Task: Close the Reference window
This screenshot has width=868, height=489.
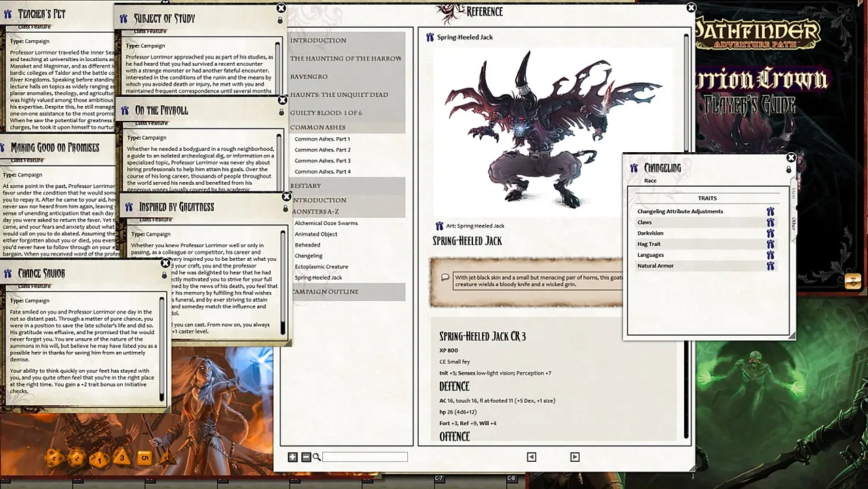Action: click(691, 8)
